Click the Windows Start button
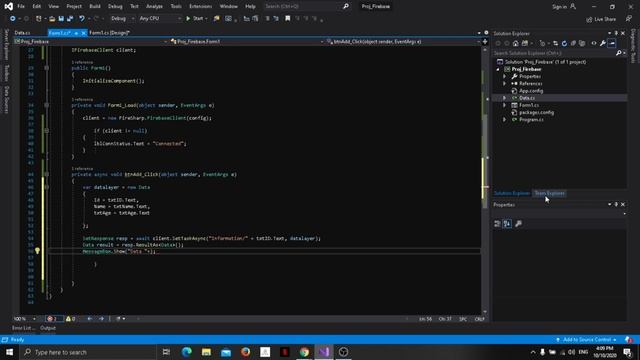640x360 pixels. coord(9,352)
